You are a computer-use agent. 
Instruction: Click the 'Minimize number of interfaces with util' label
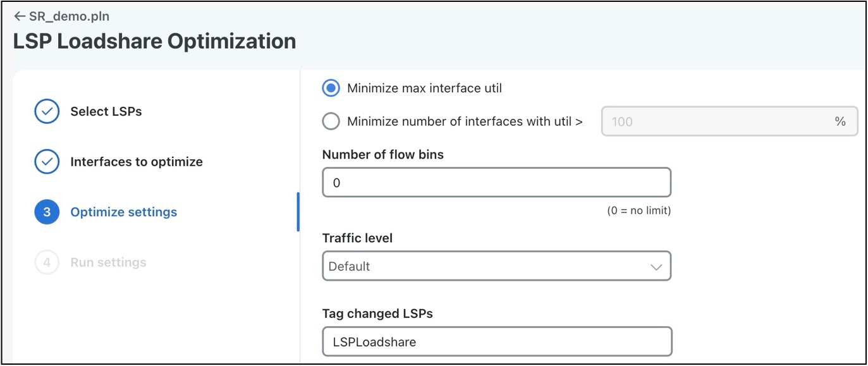point(465,121)
